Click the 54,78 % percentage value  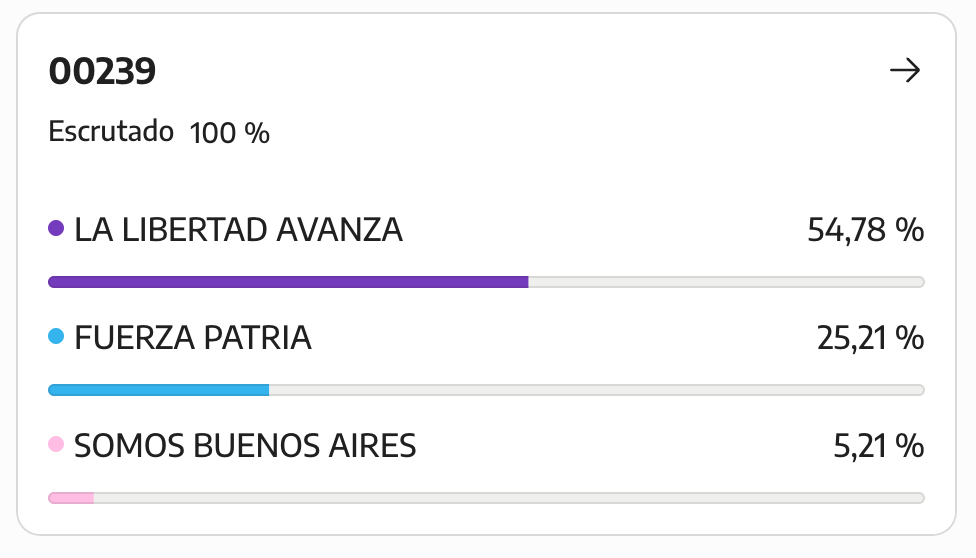tap(865, 230)
